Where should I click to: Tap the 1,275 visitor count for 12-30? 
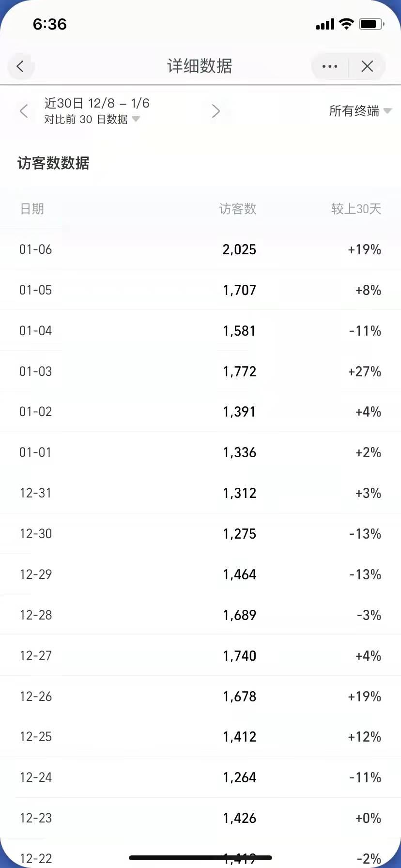pos(239,534)
